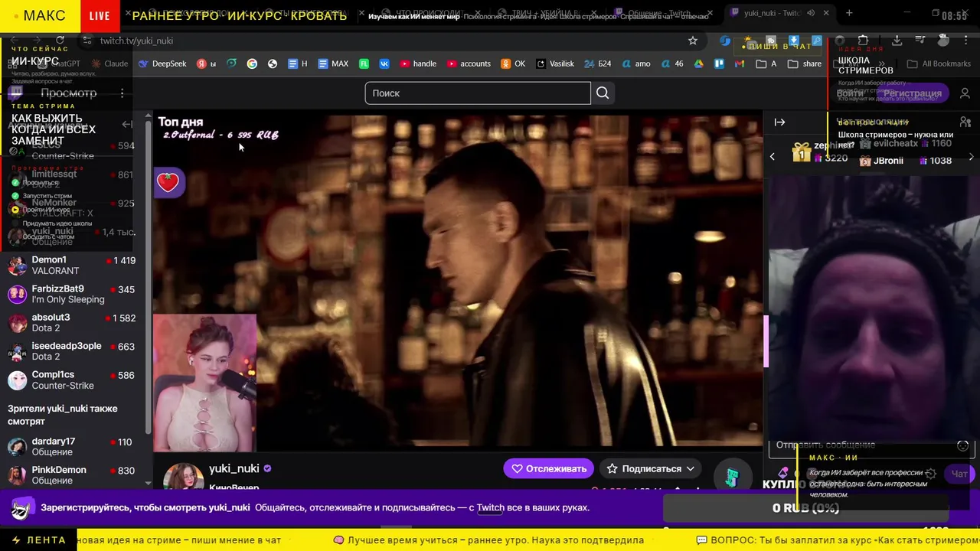Open the Google Drive bookmark icon
This screenshot has width=980, height=551.
tap(699, 64)
